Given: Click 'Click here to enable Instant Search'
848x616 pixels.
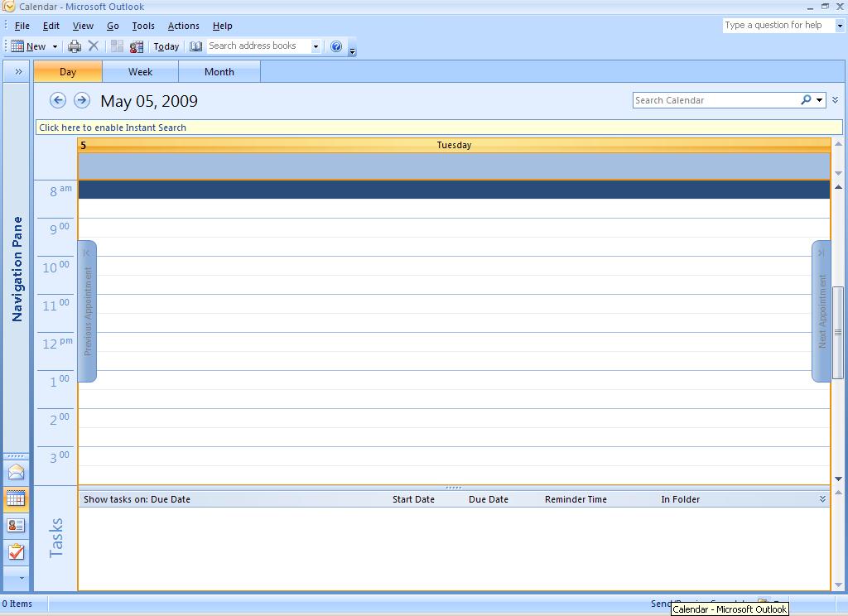Looking at the screenshot, I should (439, 128).
